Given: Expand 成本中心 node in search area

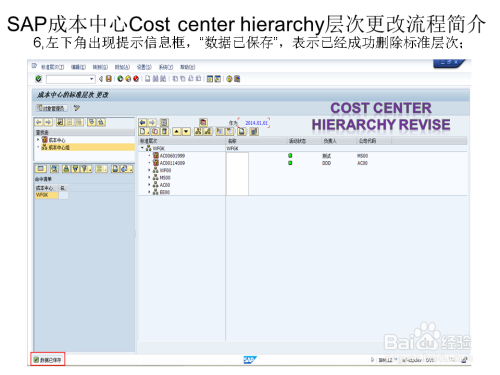Looking at the screenshot, I should [x=38, y=140].
